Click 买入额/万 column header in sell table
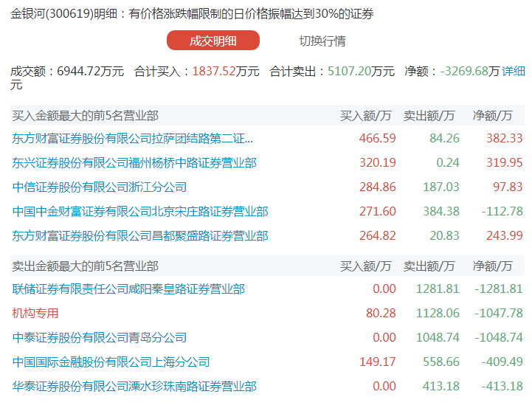The width and height of the screenshot is (532, 411). (x=366, y=266)
